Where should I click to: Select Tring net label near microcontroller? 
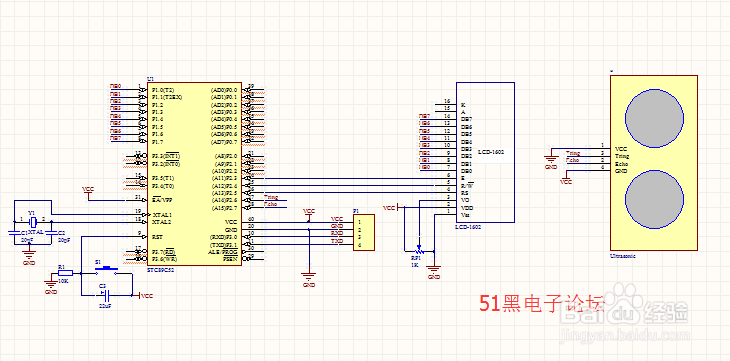[x=270, y=197]
